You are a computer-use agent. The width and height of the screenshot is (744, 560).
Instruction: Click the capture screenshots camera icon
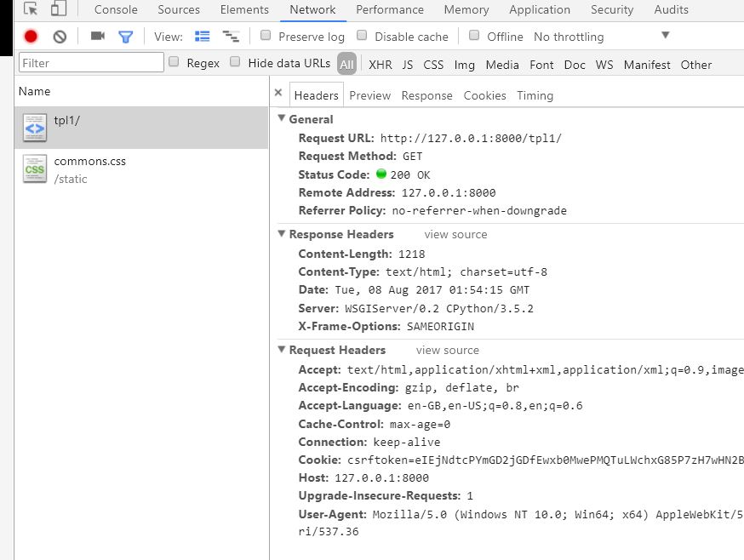pos(98,36)
